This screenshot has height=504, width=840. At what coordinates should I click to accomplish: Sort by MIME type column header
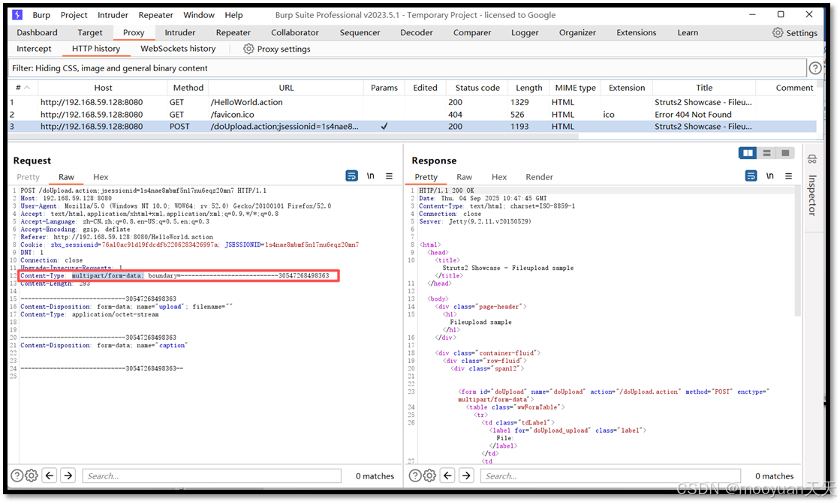575,88
